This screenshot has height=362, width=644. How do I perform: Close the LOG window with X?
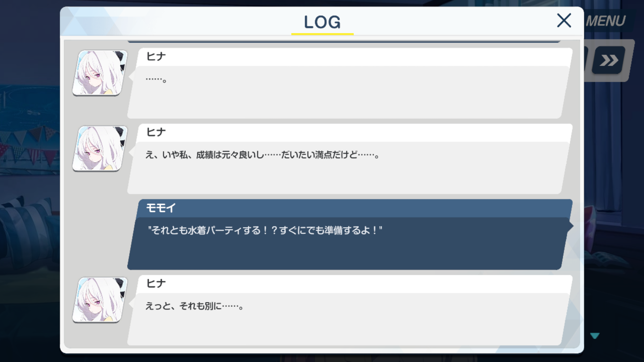coord(564,20)
